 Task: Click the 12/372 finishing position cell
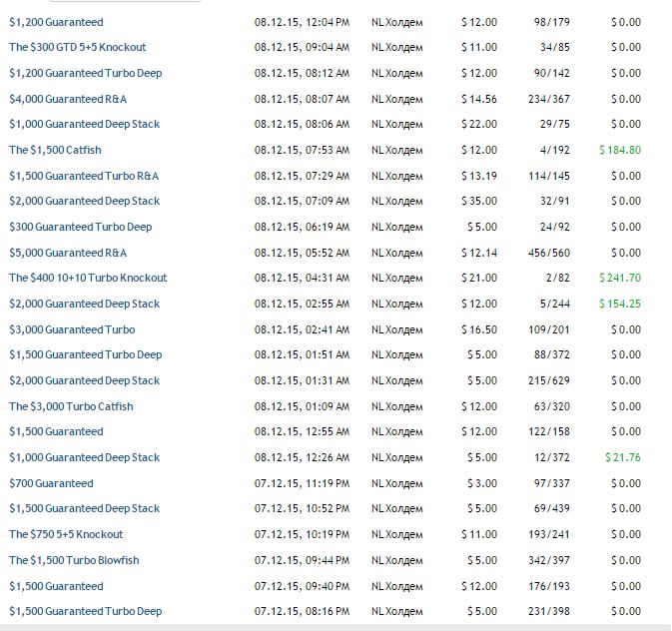pyautogui.click(x=552, y=458)
